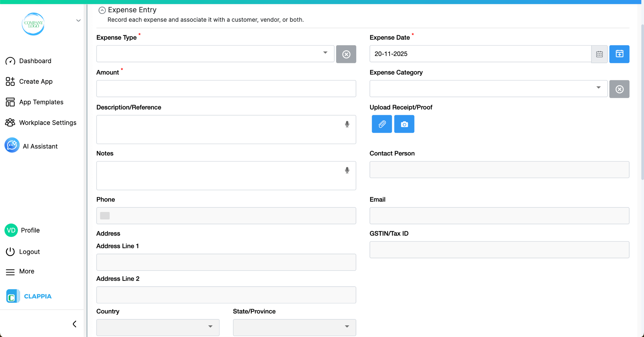Viewport: 644px width, 337px height.
Task: Click the microphone icon in Notes field
Action: coord(347,170)
